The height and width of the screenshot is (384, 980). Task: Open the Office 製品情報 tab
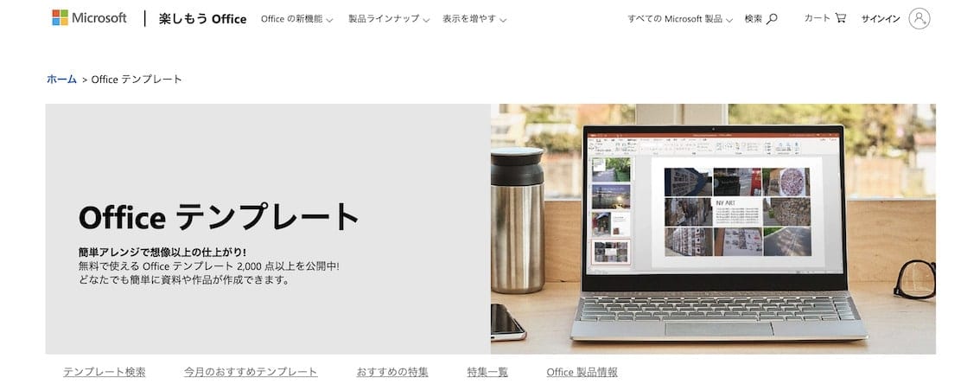coord(582,372)
